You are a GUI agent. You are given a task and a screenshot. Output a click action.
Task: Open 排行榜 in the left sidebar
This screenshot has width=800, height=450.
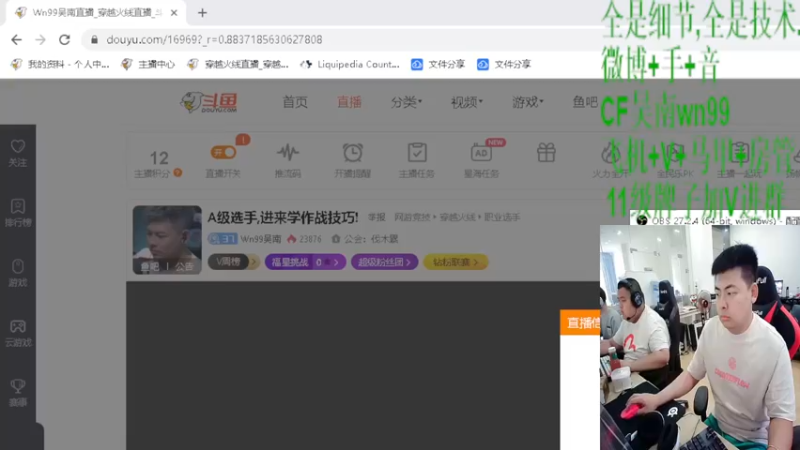(x=18, y=213)
